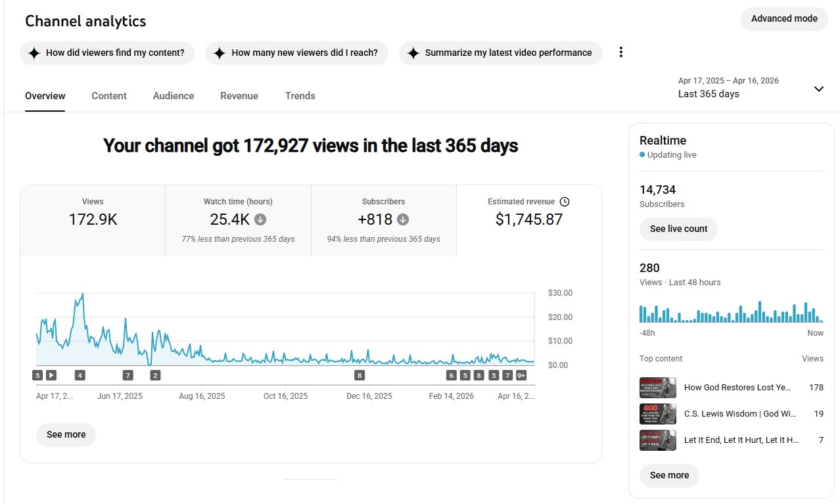Click the clock icon beside Estimated revenue
The height and width of the screenshot is (504, 840).
tap(564, 202)
